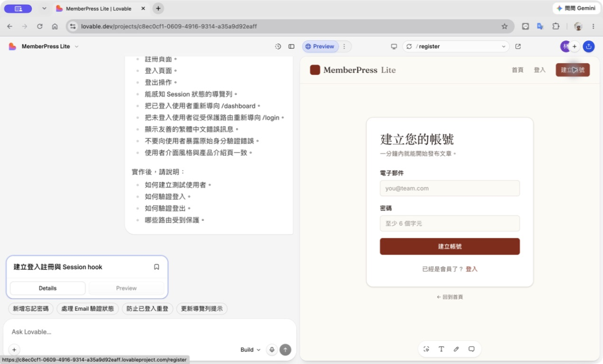Open the Chrome three-dot menu

594,27
